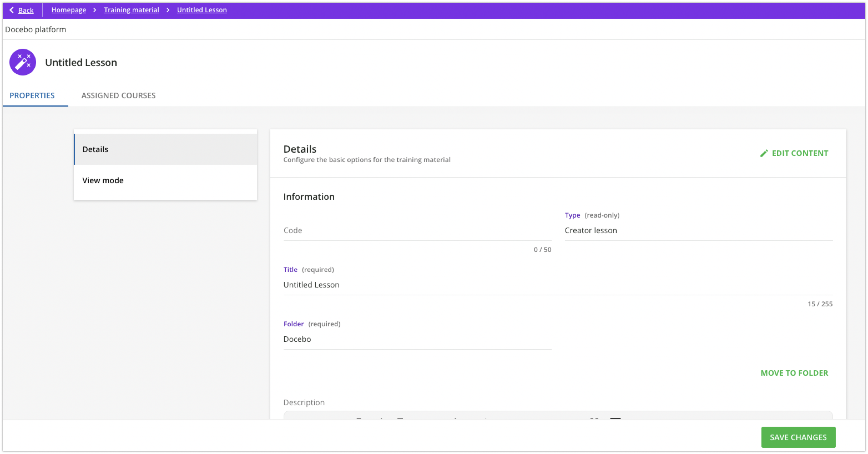868x454 pixels.
Task: Click the purple magic wand lesson icon
Action: tap(22, 62)
